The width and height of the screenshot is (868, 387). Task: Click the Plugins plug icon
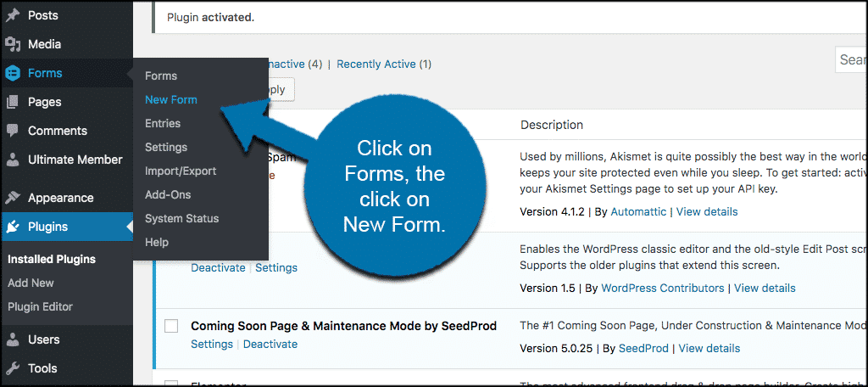pyautogui.click(x=12, y=227)
